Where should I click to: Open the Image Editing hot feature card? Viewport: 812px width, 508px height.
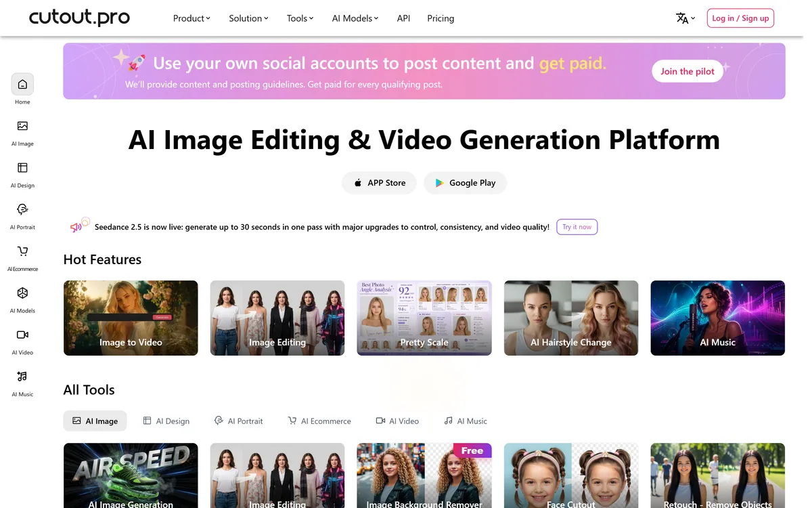coord(277,318)
